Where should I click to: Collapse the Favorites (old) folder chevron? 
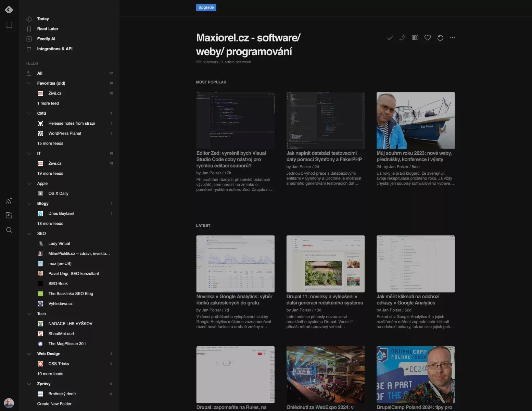click(x=29, y=83)
